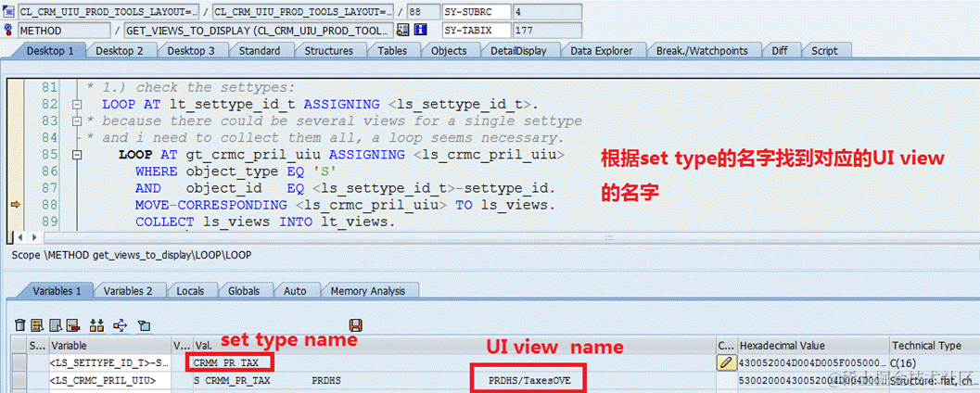Switch to the Desktop 1 tab
The width and height of the screenshot is (980, 393).
click(49, 51)
